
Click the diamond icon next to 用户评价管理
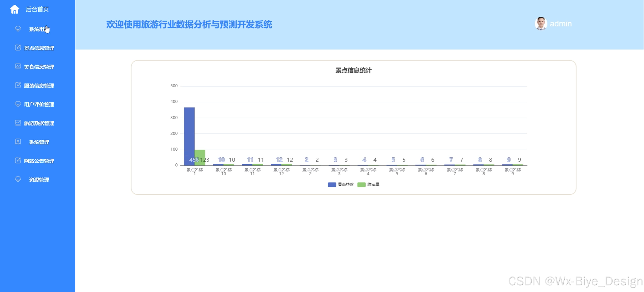(x=18, y=104)
